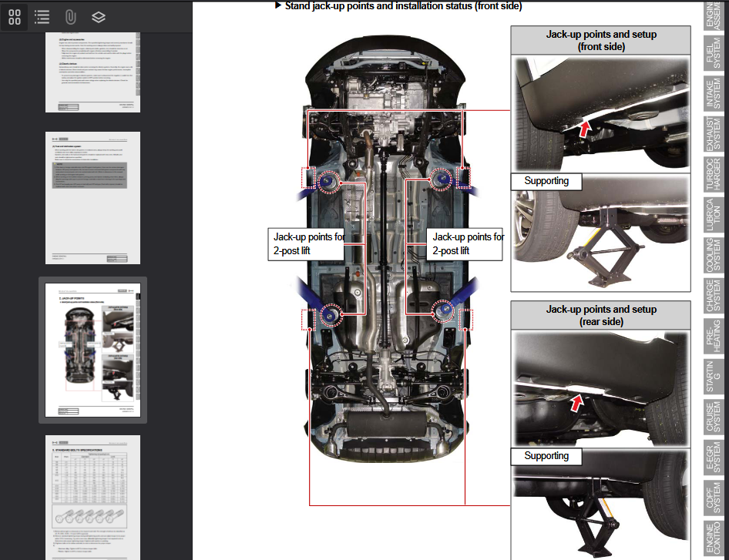This screenshot has width=729, height=560.
Task: Go to the E-EGR SYSTEM side tab
Action: (713, 457)
